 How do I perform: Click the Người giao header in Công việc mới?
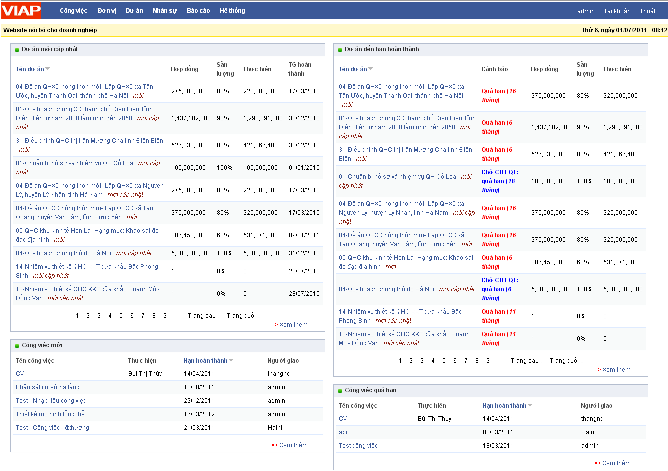tap(283, 361)
